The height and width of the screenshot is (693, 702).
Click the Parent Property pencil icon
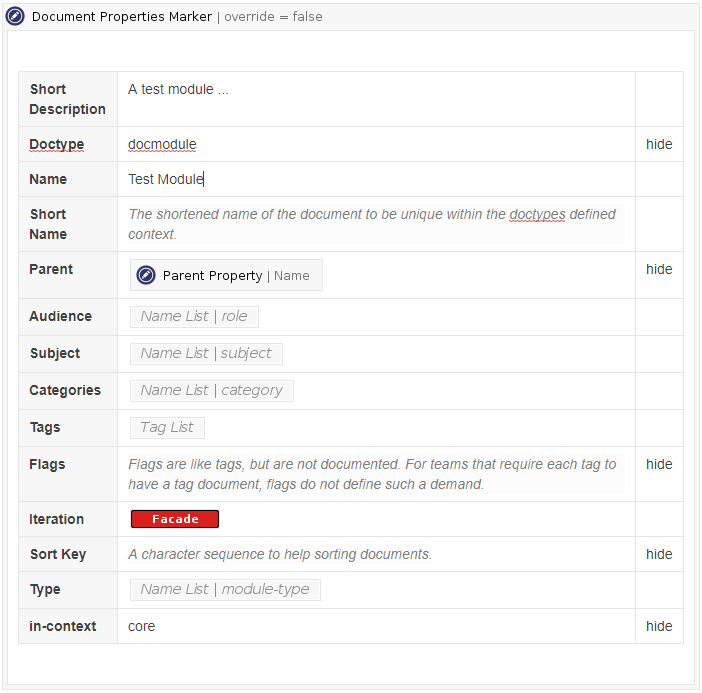click(x=146, y=275)
